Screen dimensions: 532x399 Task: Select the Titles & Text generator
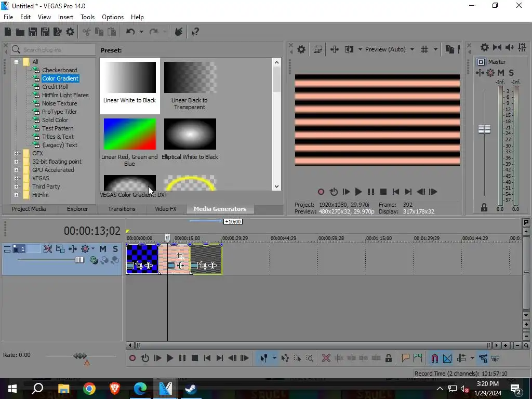pyautogui.click(x=58, y=137)
